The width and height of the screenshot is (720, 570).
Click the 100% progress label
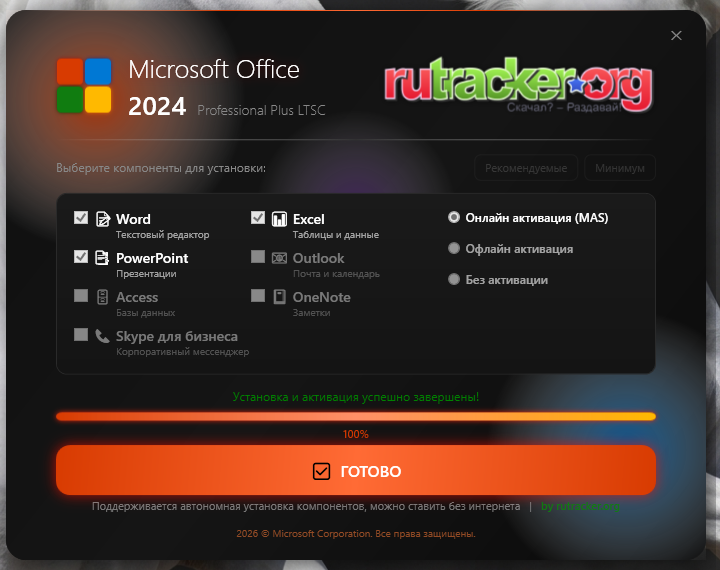pyautogui.click(x=356, y=434)
